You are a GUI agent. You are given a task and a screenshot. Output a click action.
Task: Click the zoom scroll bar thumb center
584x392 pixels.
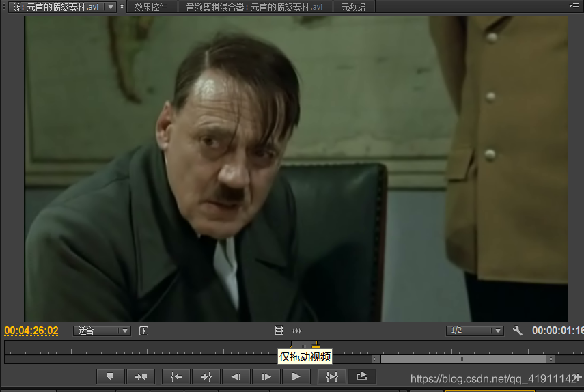click(463, 359)
